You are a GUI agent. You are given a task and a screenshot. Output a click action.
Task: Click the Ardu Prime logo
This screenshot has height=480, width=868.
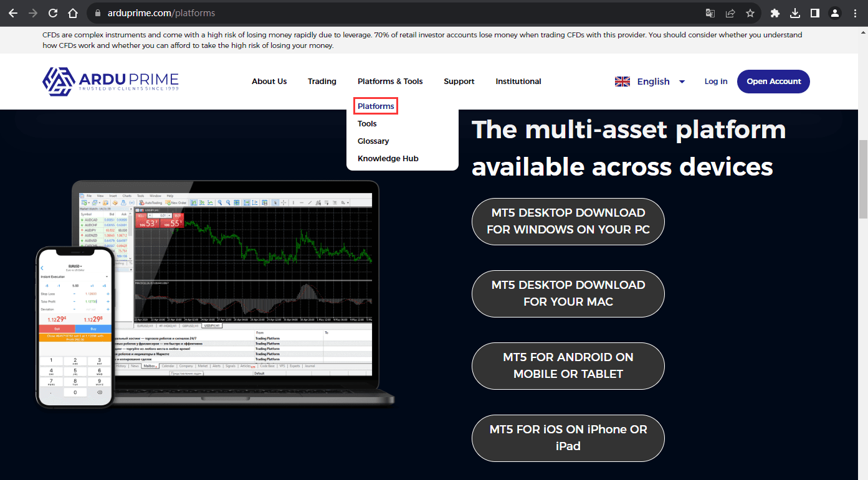tap(110, 82)
